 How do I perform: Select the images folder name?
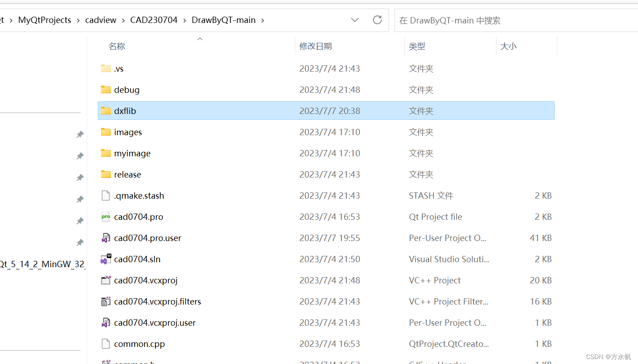pos(128,132)
